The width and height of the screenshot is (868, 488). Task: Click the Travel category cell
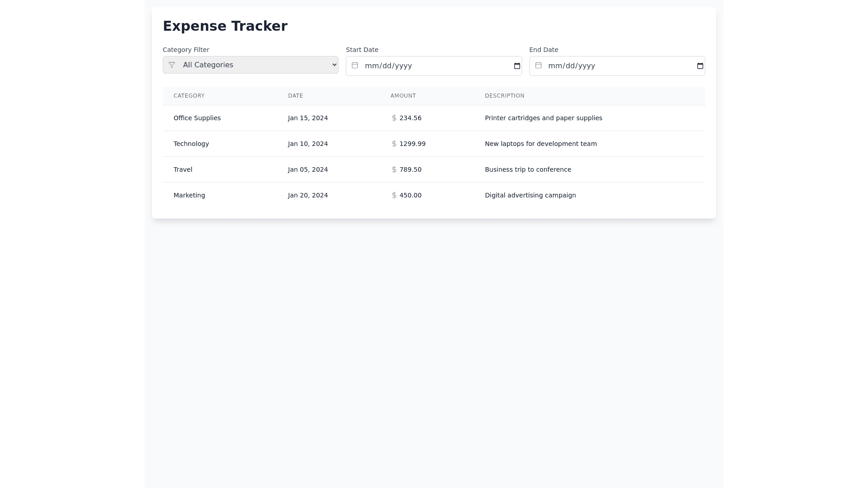pos(183,169)
